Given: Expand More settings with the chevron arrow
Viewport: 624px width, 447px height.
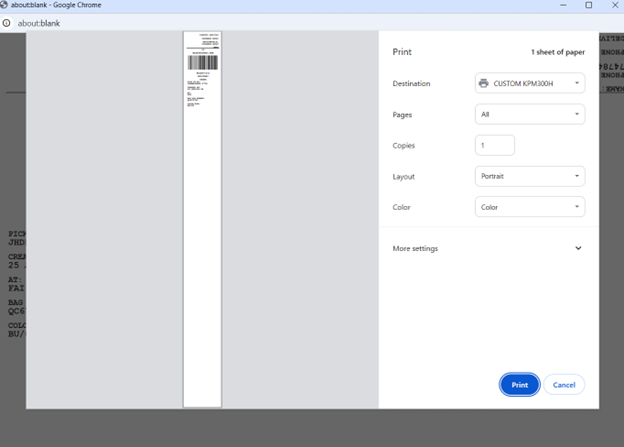Looking at the screenshot, I should point(578,248).
